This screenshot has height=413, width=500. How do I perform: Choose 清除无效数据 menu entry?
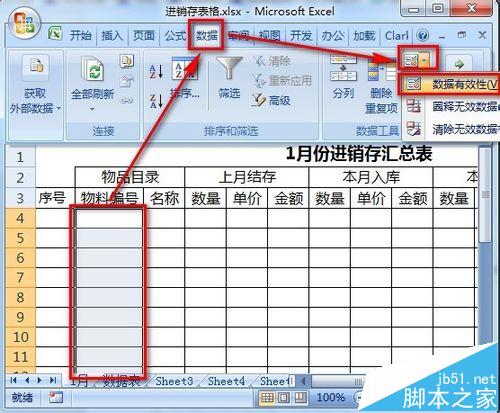click(x=451, y=129)
